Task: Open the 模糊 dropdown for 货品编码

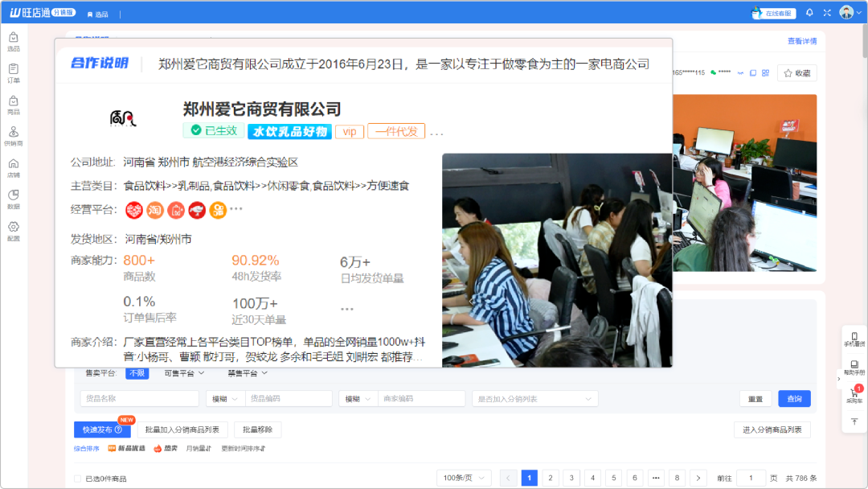Action: (x=225, y=399)
